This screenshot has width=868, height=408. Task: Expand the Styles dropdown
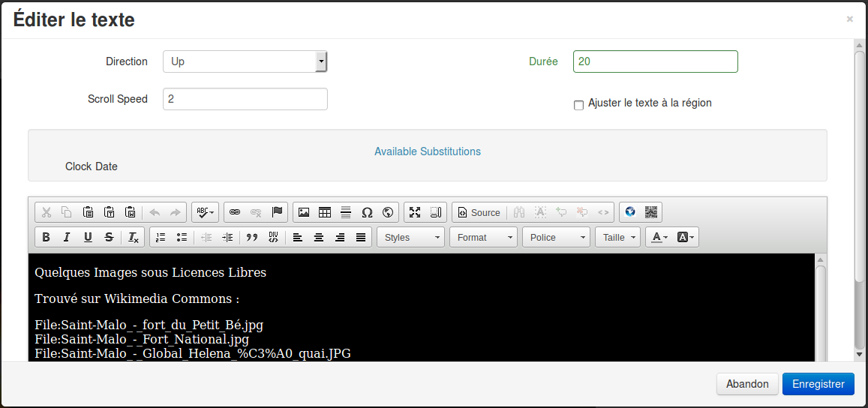coord(411,238)
